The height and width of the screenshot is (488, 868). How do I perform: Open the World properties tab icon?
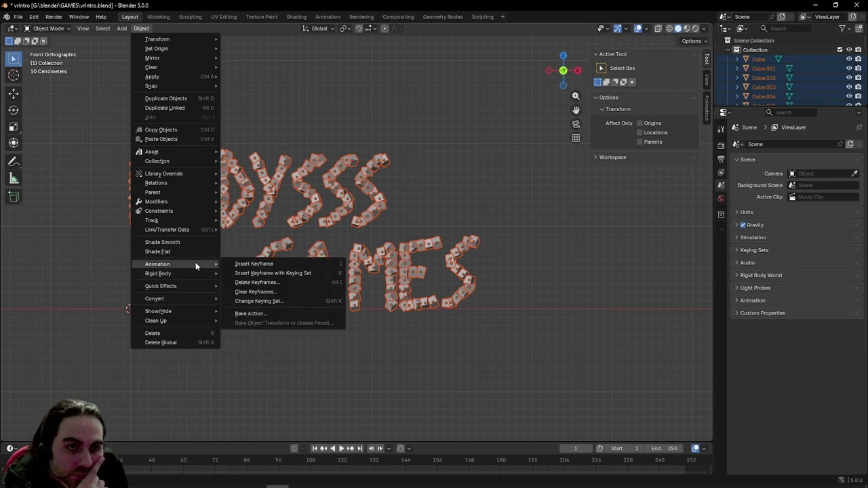pos(721,199)
